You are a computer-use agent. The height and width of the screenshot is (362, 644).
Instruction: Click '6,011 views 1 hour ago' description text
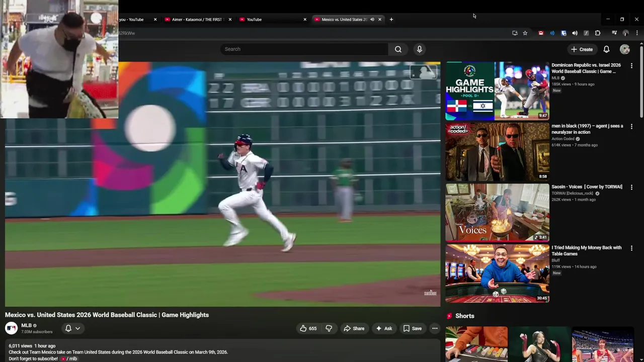coord(32,346)
